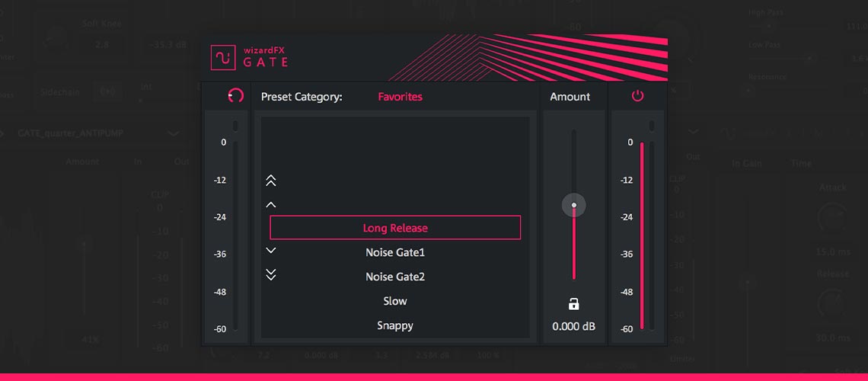Image resolution: width=868 pixels, height=381 pixels.
Task: Choose the Noise Gate2 preset
Action: 395,277
